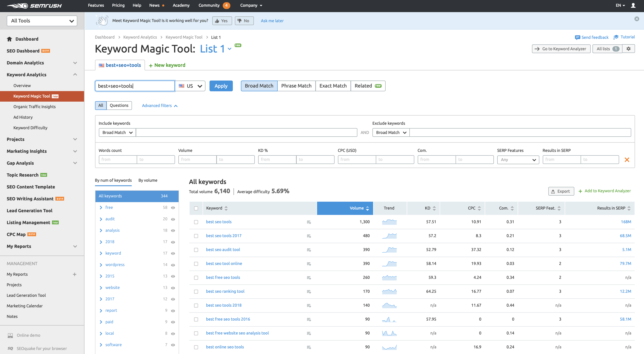This screenshot has width=644, height=354.
Task: Click add-to-list icon for best online seo tools
Action: tap(309, 347)
